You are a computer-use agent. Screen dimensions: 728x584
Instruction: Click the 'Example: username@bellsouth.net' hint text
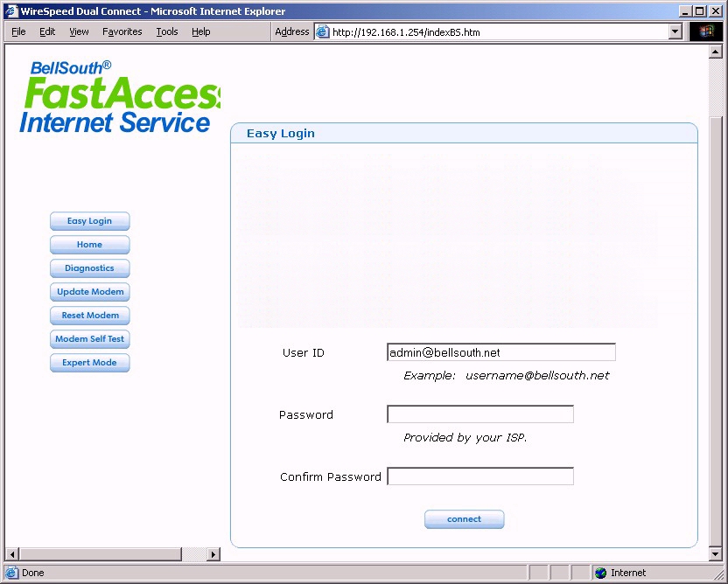(506, 375)
